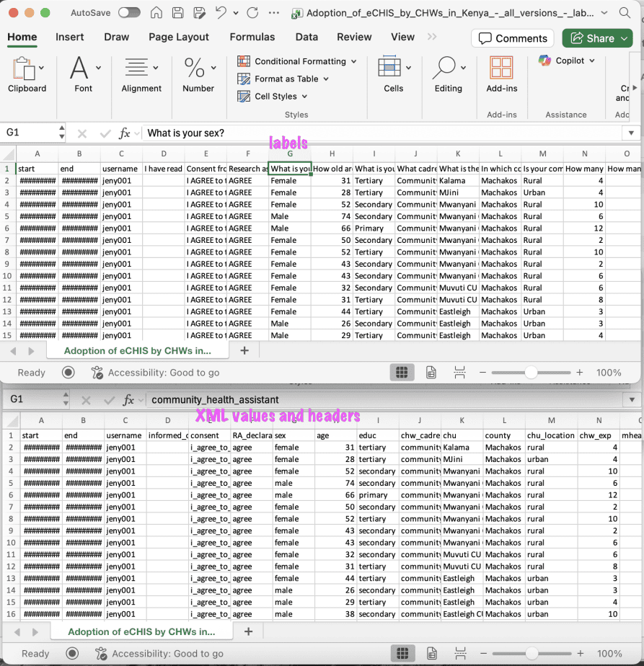Click the zoom slider in upper status bar
Image resolution: width=644 pixels, height=666 pixels.
531,373
